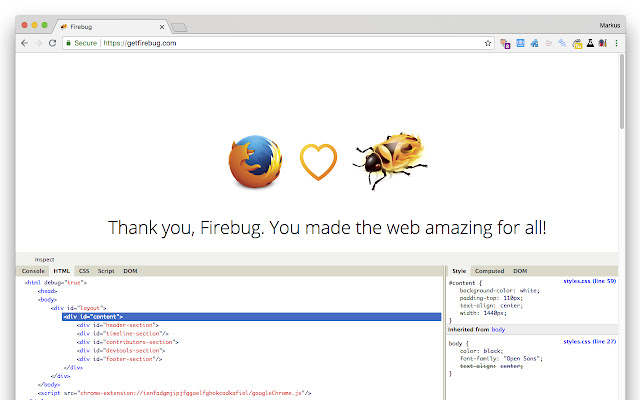Viewport: 640px width, 400px height.
Task: Click the background-color: white declaration
Action: pyautogui.click(x=500, y=291)
